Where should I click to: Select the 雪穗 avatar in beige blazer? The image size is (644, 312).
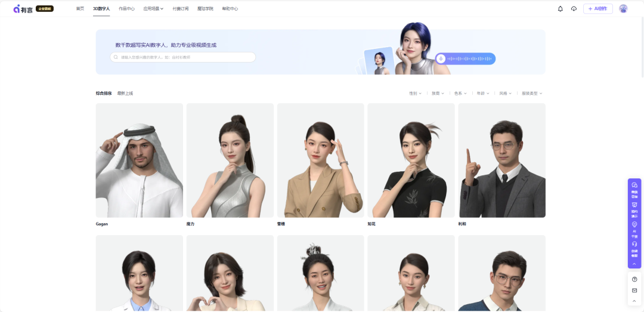(x=320, y=160)
